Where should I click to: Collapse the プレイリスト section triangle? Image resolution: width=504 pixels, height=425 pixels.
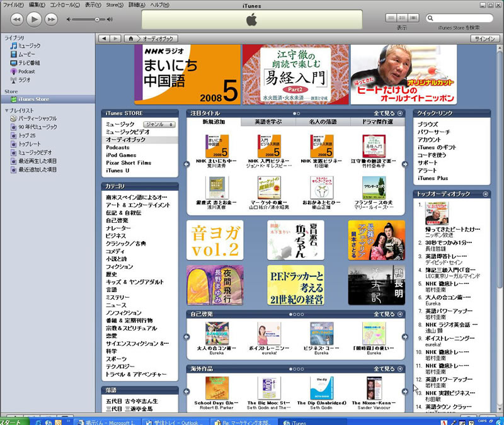coord(6,111)
